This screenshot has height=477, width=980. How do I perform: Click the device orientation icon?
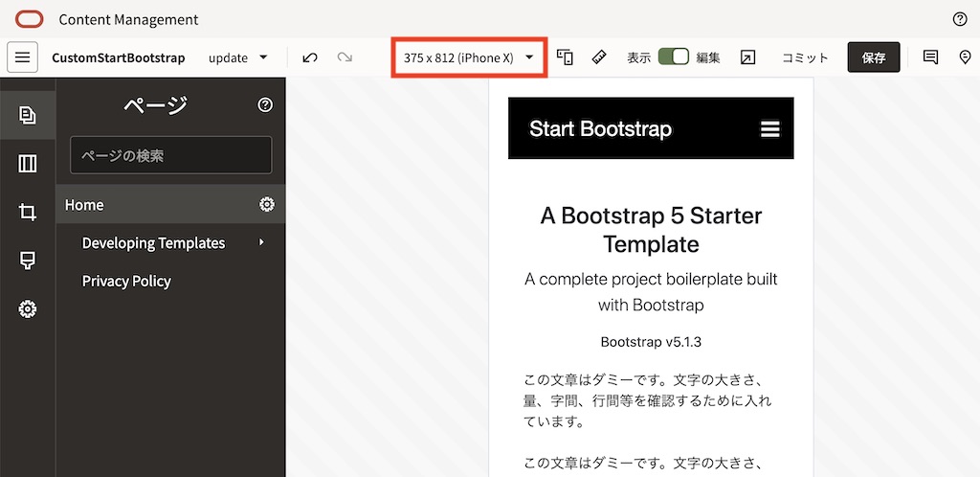565,57
